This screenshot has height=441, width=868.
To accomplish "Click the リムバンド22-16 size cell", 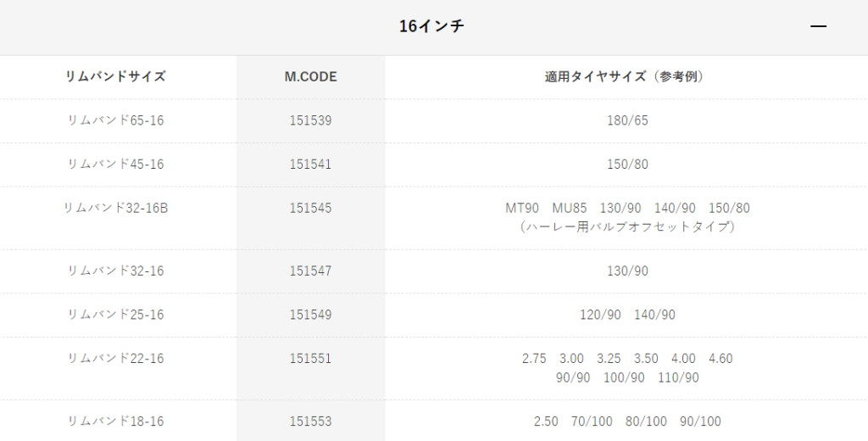I will click(x=115, y=359).
